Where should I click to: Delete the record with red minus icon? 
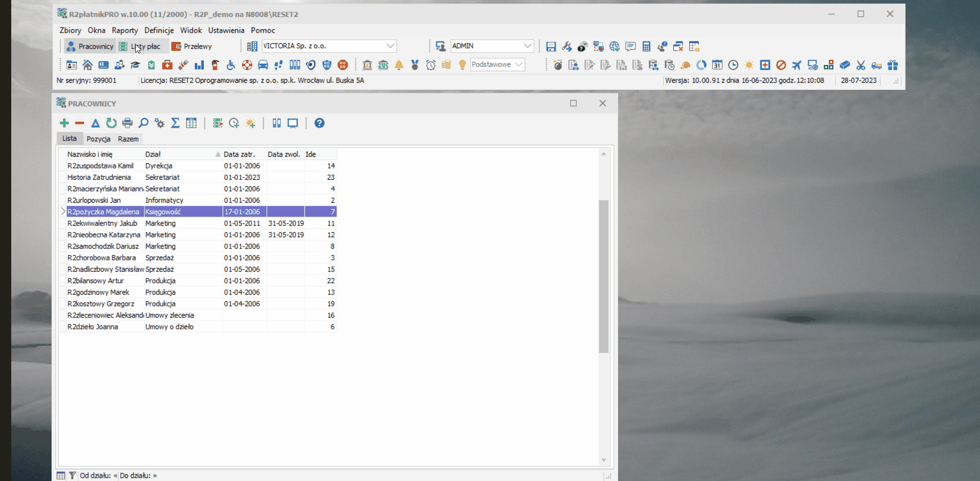80,123
